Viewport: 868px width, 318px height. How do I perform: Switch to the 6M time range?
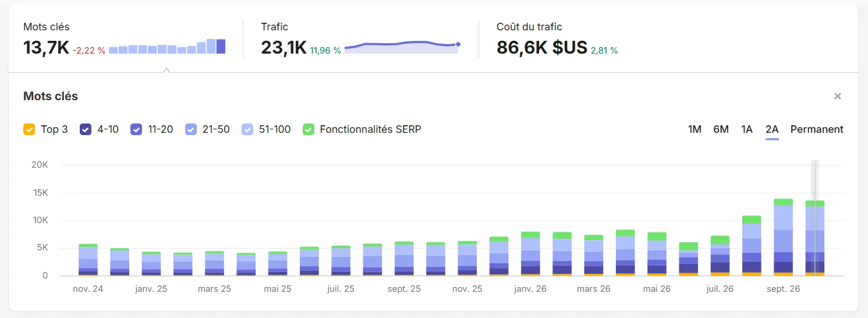click(x=721, y=129)
